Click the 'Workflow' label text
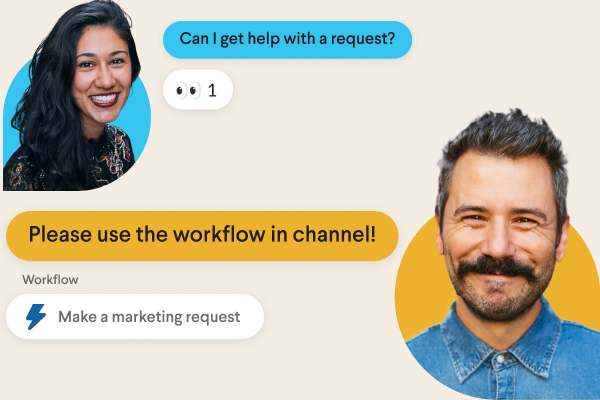The height and width of the screenshot is (400, 600). pyautogui.click(x=50, y=280)
